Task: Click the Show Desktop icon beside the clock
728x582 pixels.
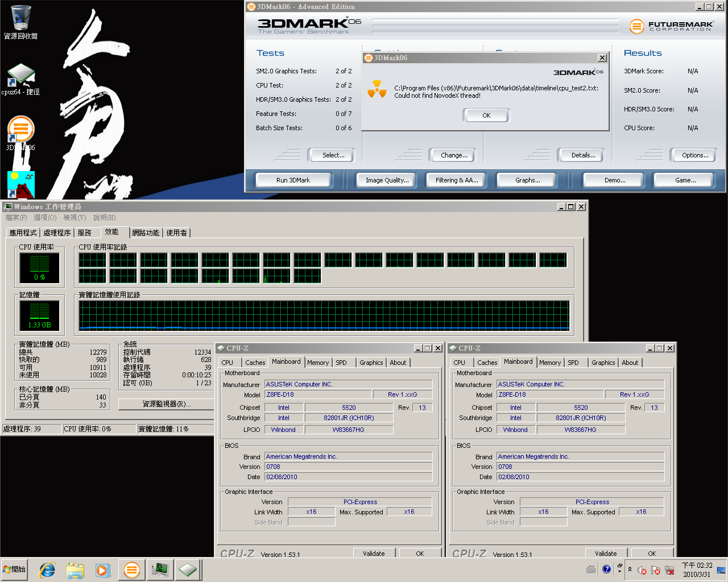Action: [x=721, y=570]
